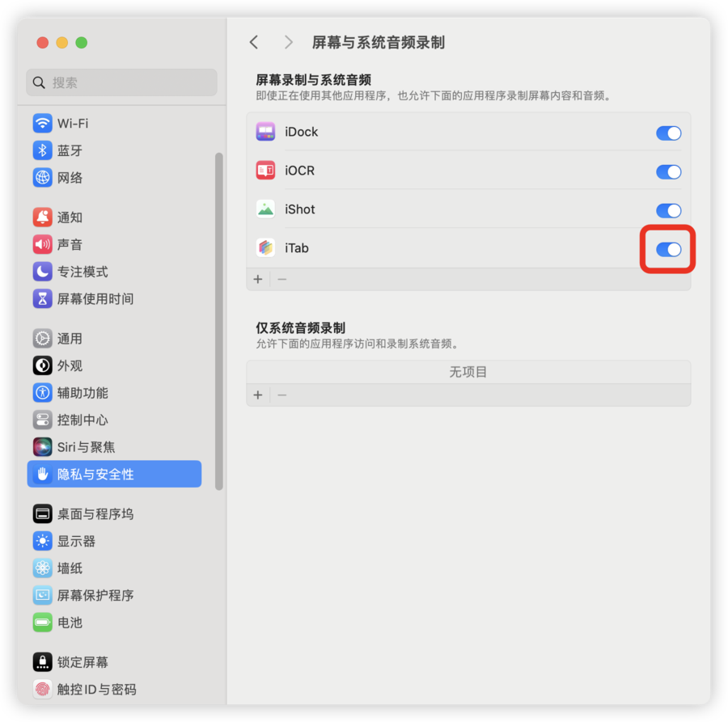Turn off the iOCR toggle
Viewport: 728px width, 722px height.
pyautogui.click(x=668, y=171)
